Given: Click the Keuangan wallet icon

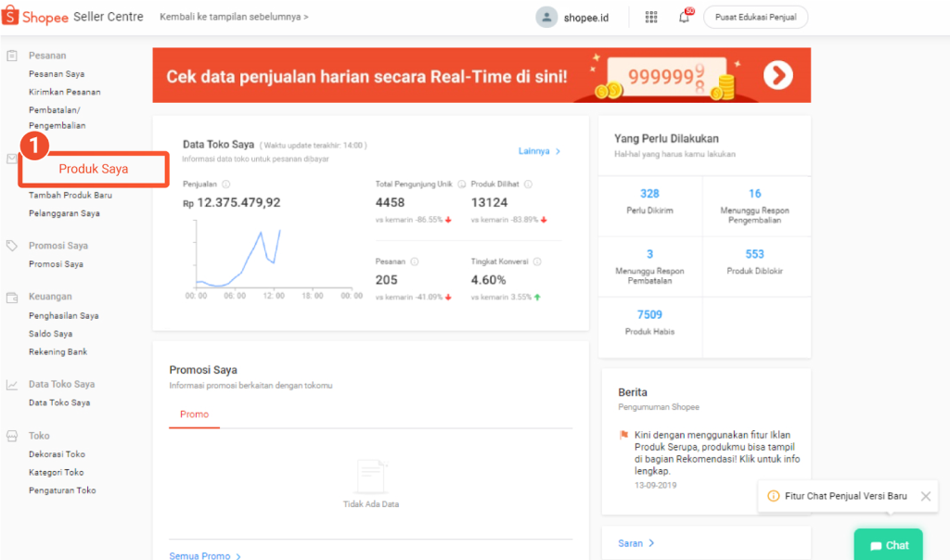Looking at the screenshot, I should pos(11,298).
